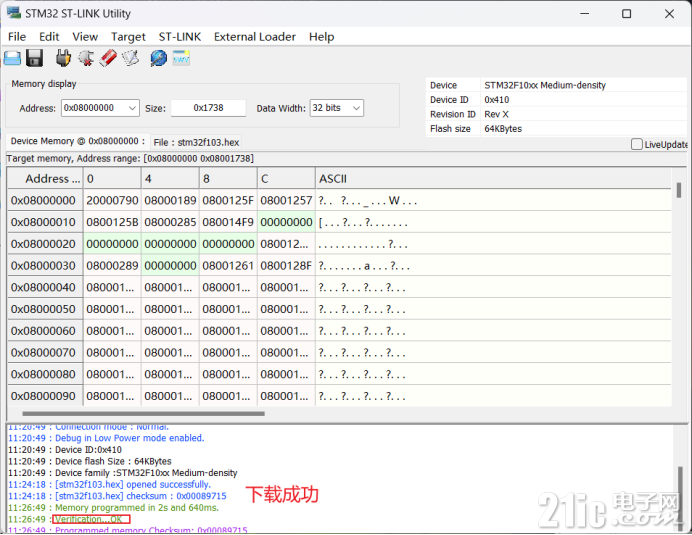Click the Device ID value 0x410
Viewport: 692px width, 535px height.
pos(496,100)
